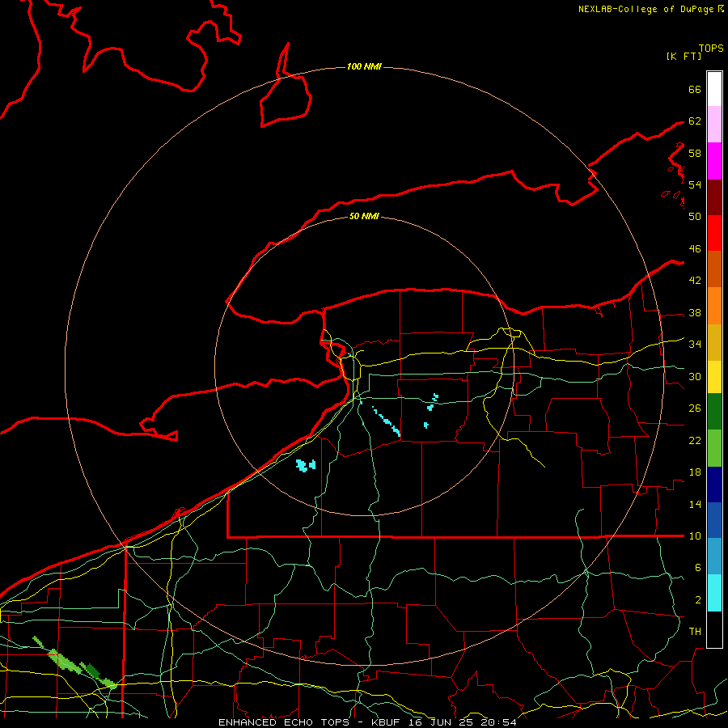Screen dimensions: 728x728
Task: Click the 26 legend value
Action: (x=695, y=408)
